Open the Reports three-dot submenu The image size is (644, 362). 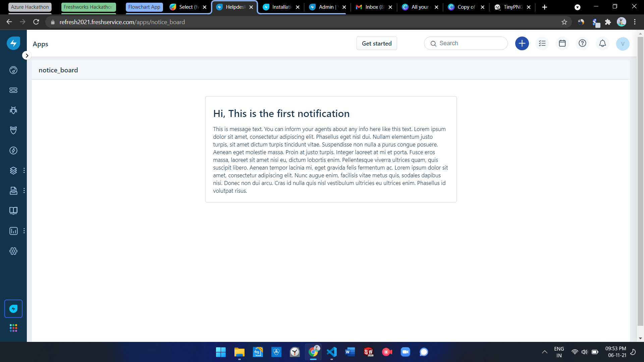pyautogui.click(x=24, y=231)
